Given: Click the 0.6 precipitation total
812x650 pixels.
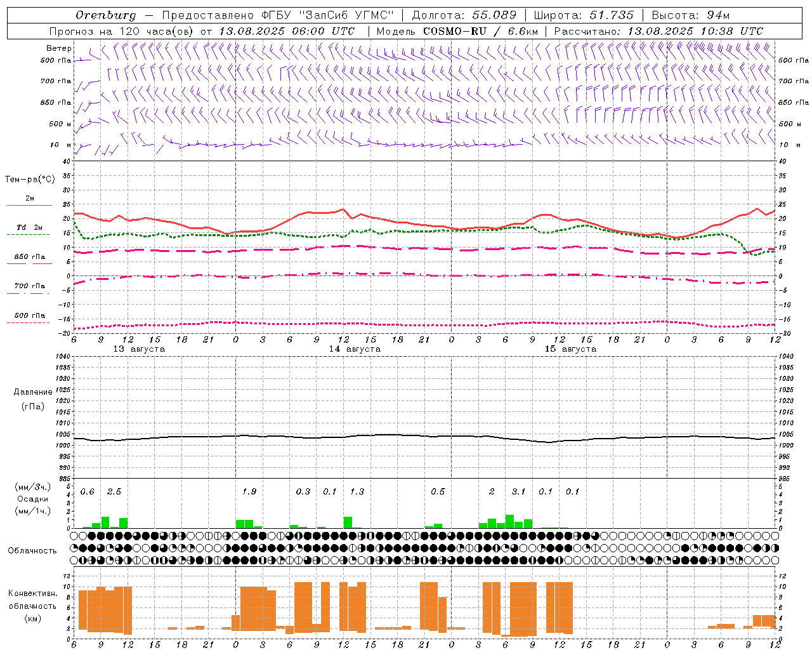Looking at the screenshot, I should tap(87, 492).
